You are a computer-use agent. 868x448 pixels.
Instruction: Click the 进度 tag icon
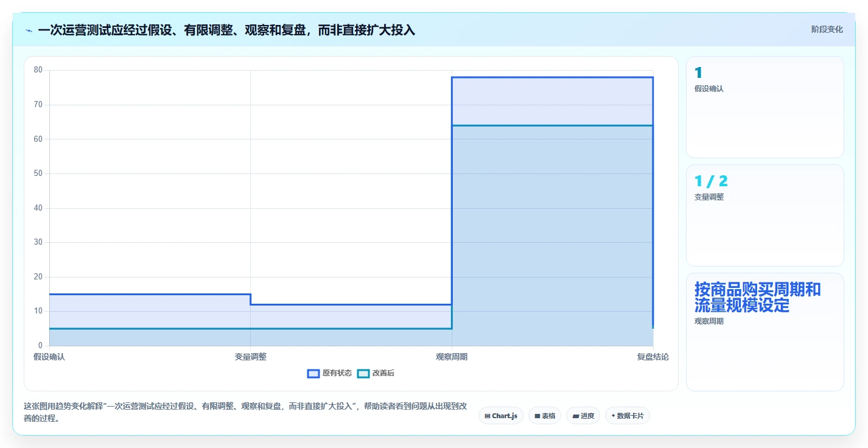(x=576, y=416)
